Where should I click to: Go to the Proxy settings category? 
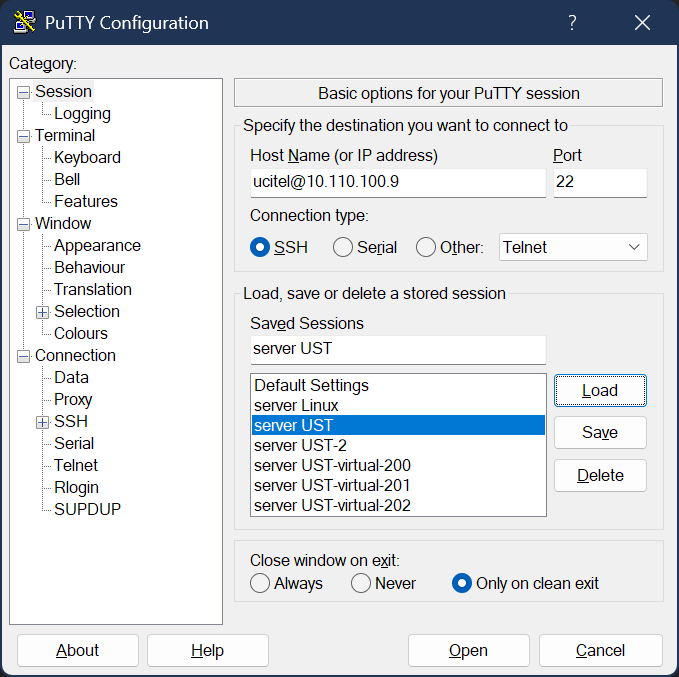[73, 399]
